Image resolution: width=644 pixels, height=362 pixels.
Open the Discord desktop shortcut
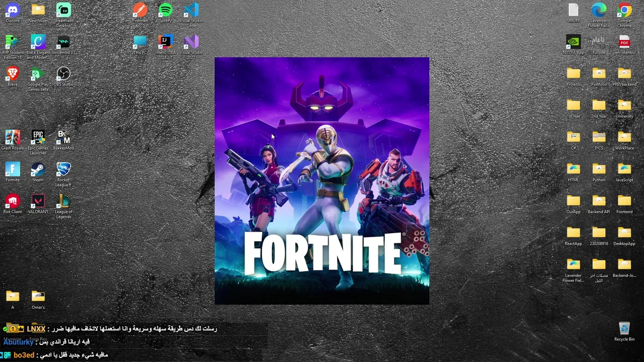tap(13, 14)
